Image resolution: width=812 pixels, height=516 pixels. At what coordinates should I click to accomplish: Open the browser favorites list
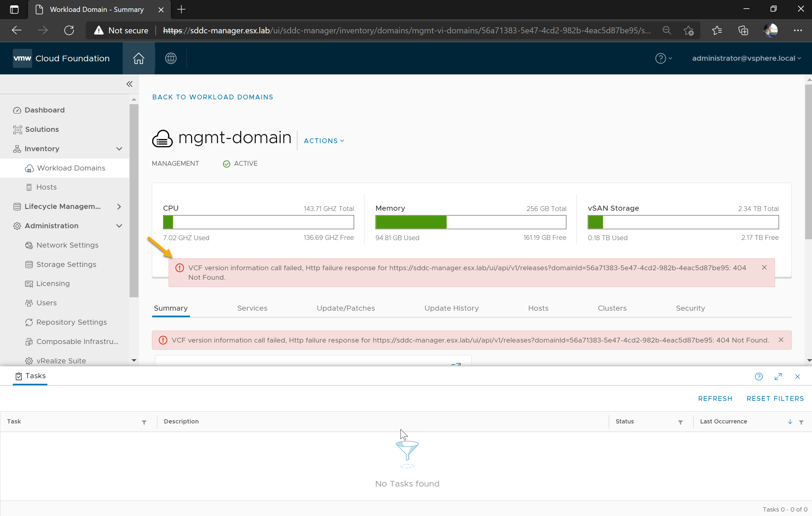pyautogui.click(x=717, y=30)
